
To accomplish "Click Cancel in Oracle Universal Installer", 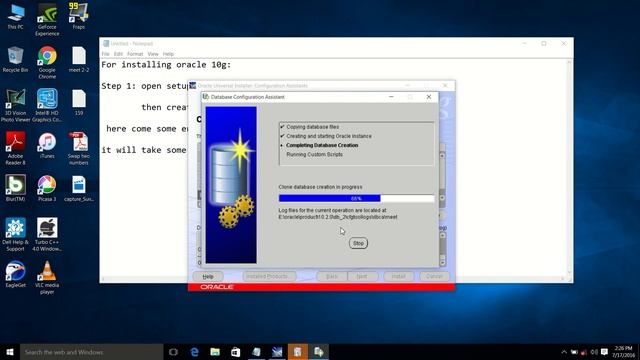I will [434, 276].
